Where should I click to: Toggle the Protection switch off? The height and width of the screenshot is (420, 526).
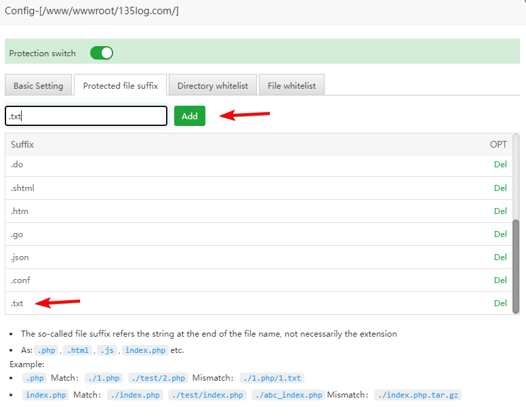point(101,53)
